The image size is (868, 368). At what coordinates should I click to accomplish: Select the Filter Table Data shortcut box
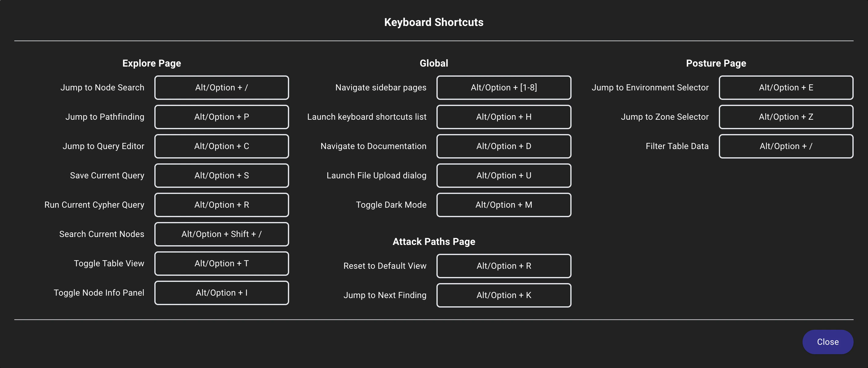(785, 146)
